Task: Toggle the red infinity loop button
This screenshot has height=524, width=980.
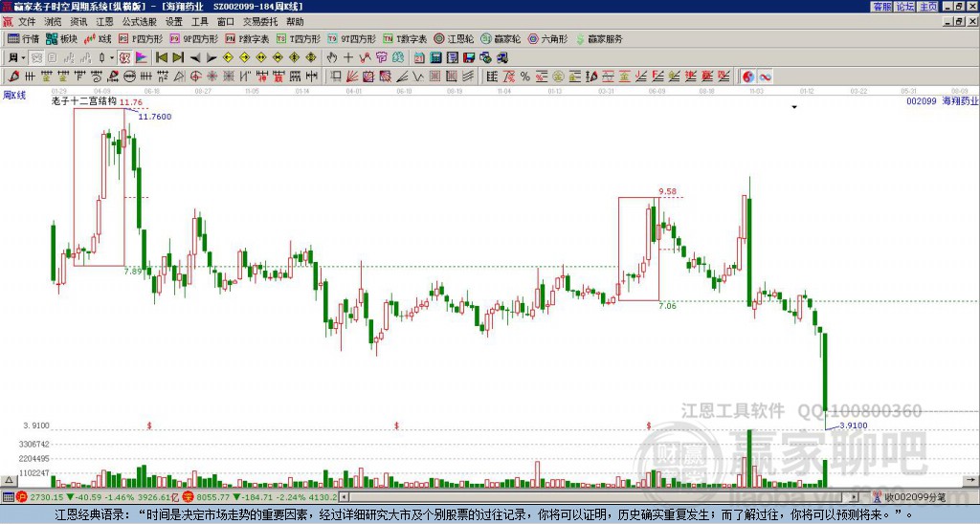Action: pyautogui.click(x=765, y=76)
